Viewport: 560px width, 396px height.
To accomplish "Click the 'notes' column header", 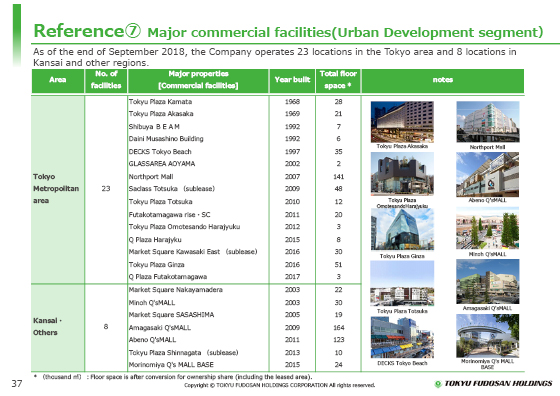I will coord(443,81).
